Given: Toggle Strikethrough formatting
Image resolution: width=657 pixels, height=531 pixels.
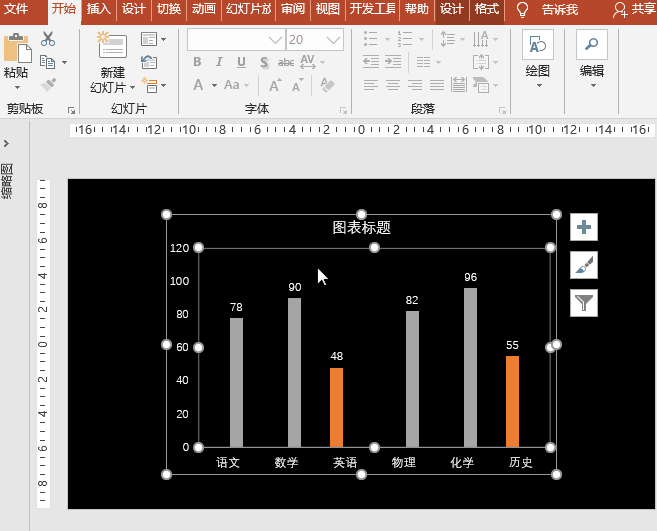Looking at the screenshot, I should (286, 62).
